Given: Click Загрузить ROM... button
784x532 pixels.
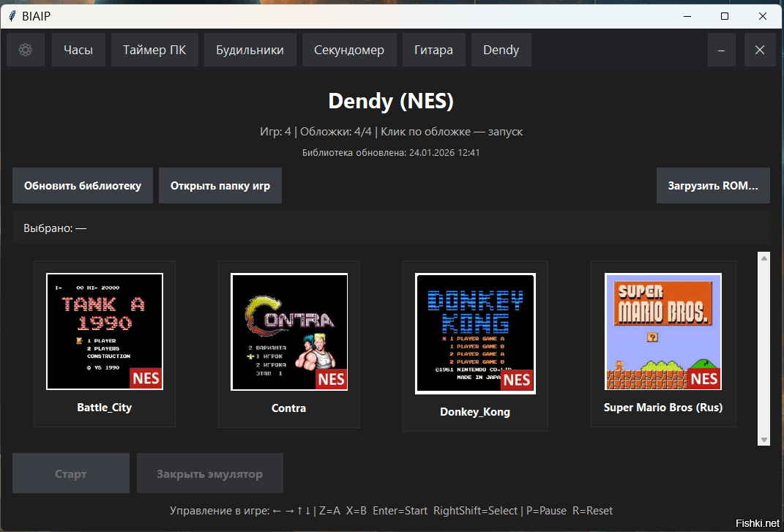Looking at the screenshot, I should [x=713, y=185].
